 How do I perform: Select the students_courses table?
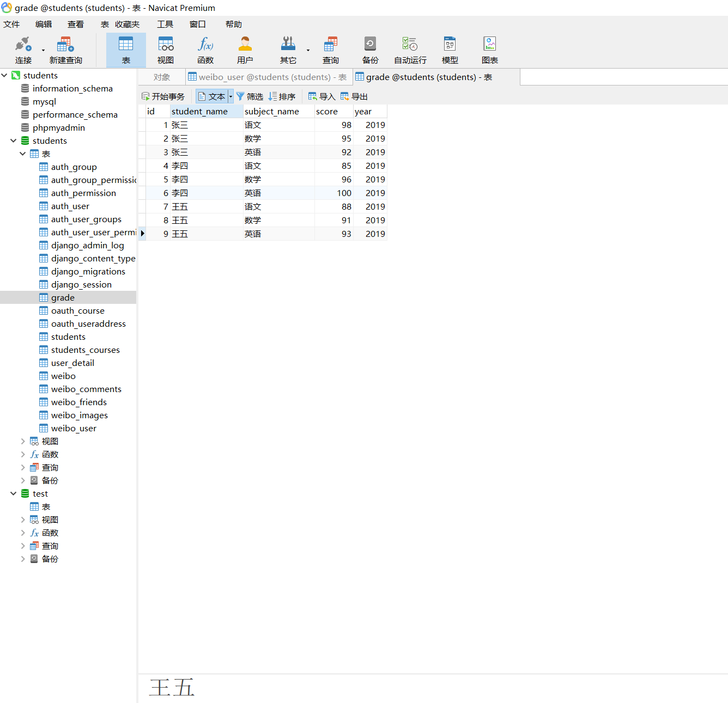[x=85, y=350]
